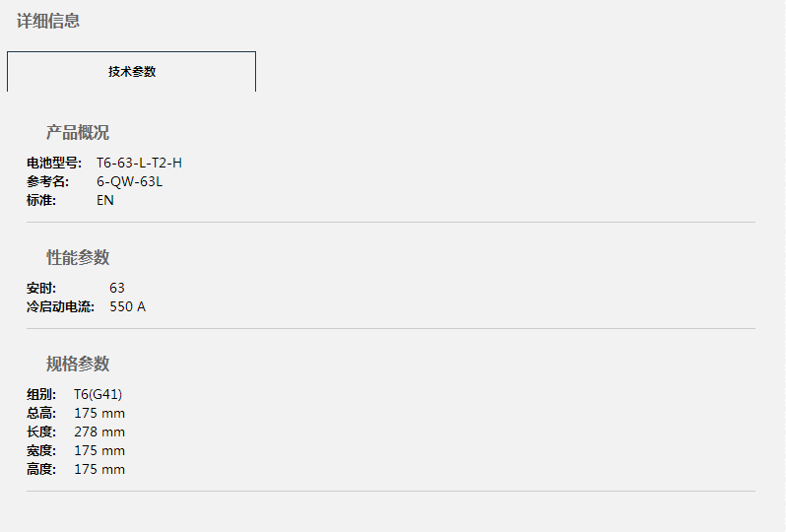This screenshot has width=786, height=532.
Task: Click the 宽度 label
Action: coord(41,450)
